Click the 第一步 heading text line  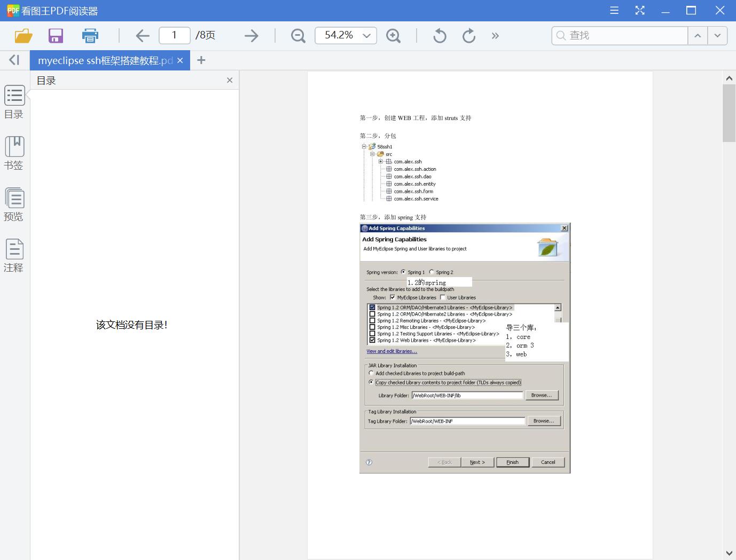tap(416, 118)
